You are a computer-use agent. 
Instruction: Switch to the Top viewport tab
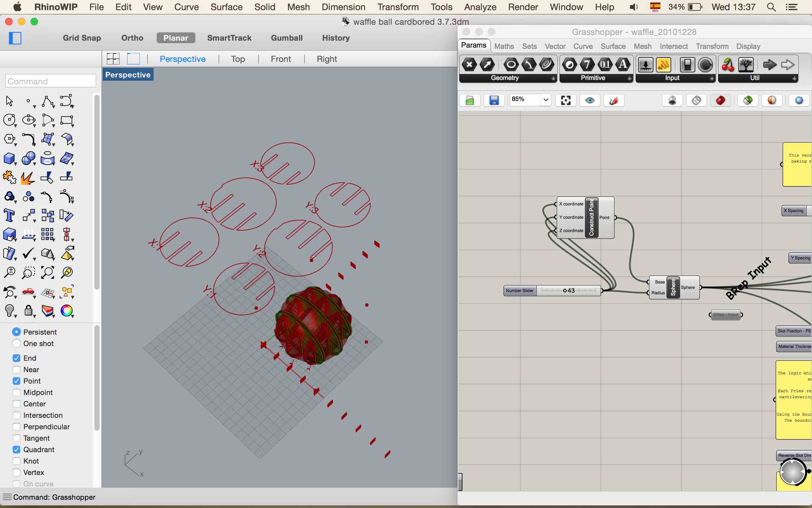[238, 59]
